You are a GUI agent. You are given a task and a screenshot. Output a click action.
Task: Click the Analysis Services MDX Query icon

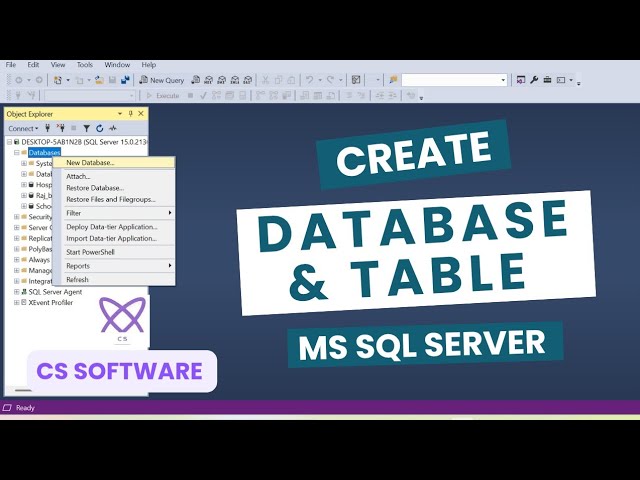click(x=209, y=80)
